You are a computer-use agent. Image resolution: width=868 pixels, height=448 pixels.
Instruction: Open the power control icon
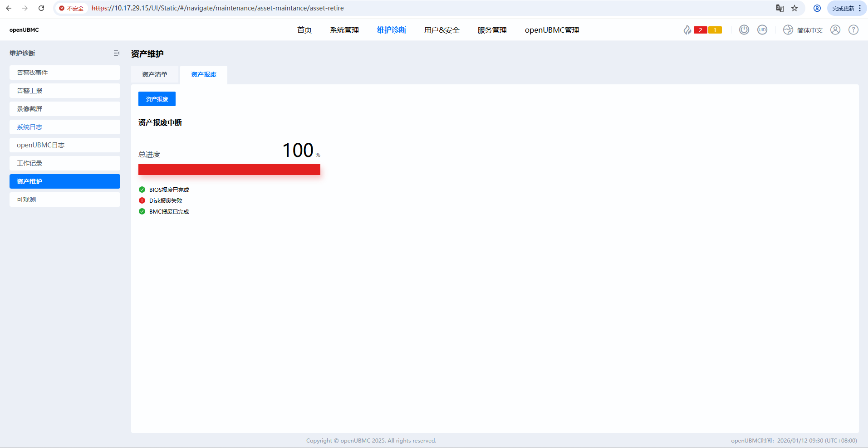point(744,29)
